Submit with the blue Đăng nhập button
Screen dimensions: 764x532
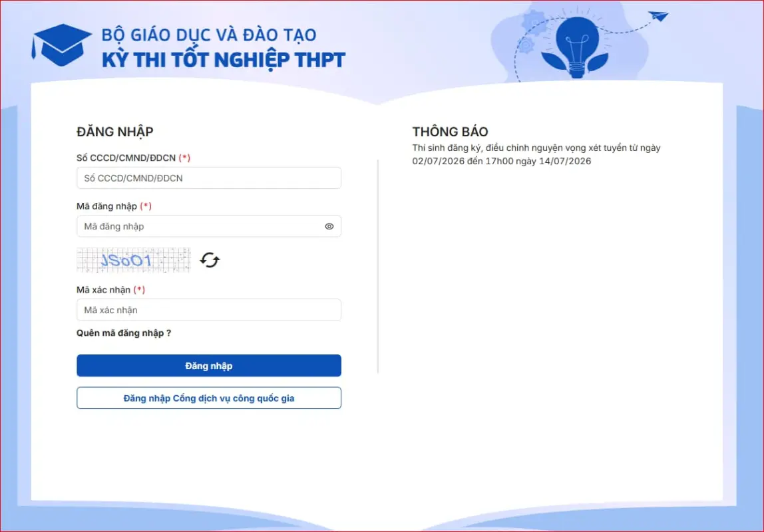[x=208, y=366]
